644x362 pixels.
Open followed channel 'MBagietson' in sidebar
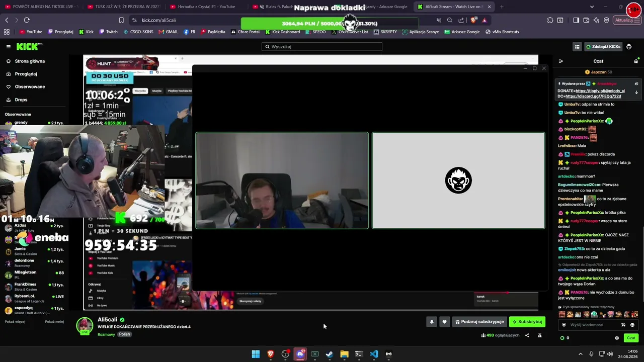[34, 275]
